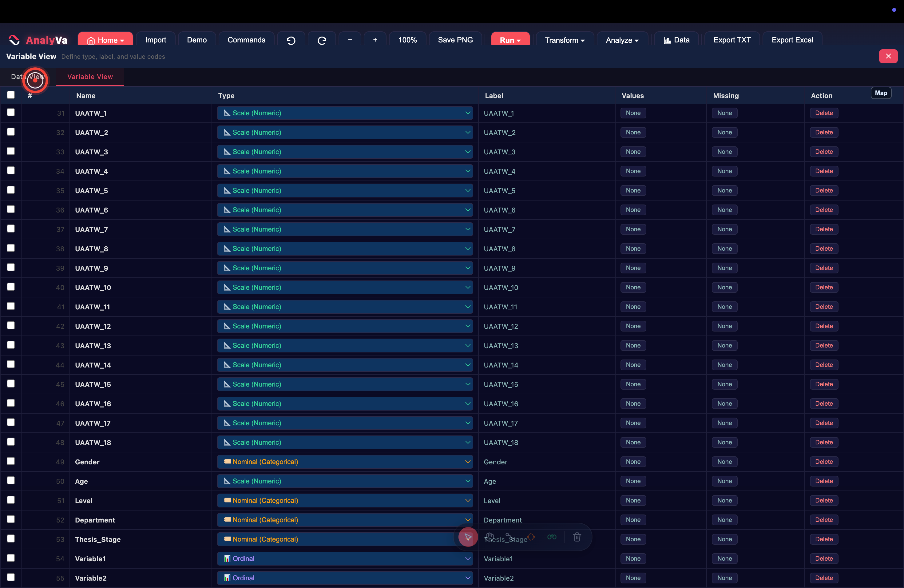Image resolution: width=904 pixels, height=588 pixels.
Task: Edit Missing None for Variable1
Action: pos(724,558)
